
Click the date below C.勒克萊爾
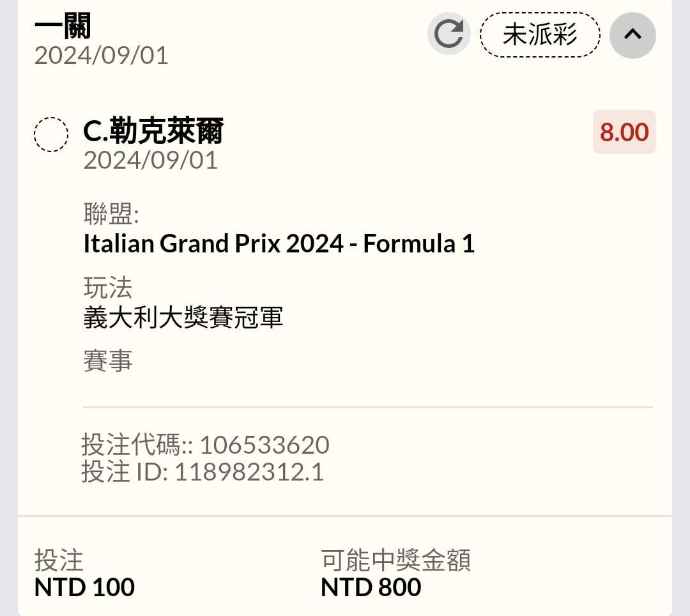click(x=151, y=160)
